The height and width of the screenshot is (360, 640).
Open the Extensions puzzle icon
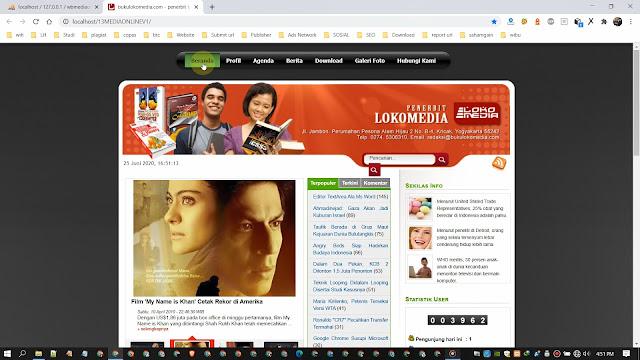point(604,21)
